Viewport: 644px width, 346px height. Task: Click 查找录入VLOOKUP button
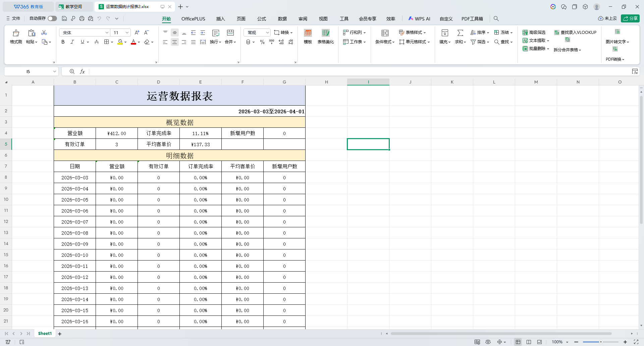pyautogui.click(x=575, y=33)
